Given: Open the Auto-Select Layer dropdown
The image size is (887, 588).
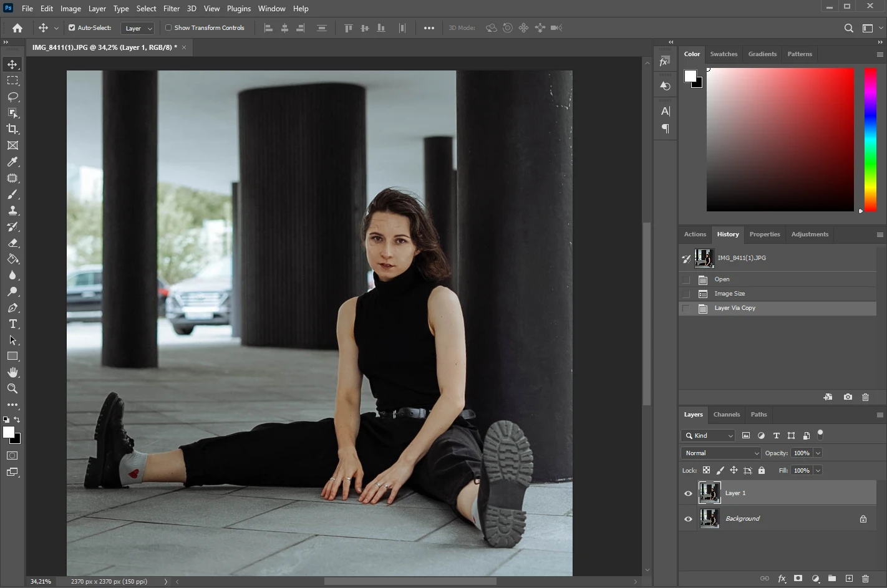Looking at the screenshot, I should [x=137, y=28].
